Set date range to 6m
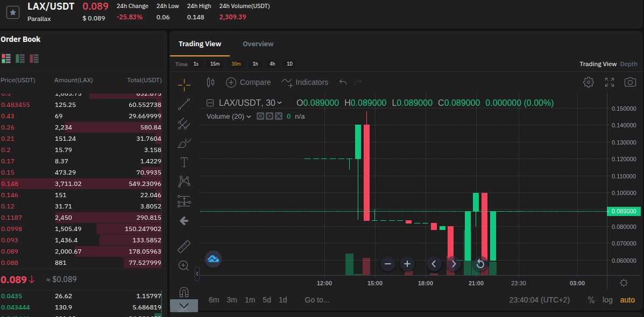644x317 pixels. 214,300
